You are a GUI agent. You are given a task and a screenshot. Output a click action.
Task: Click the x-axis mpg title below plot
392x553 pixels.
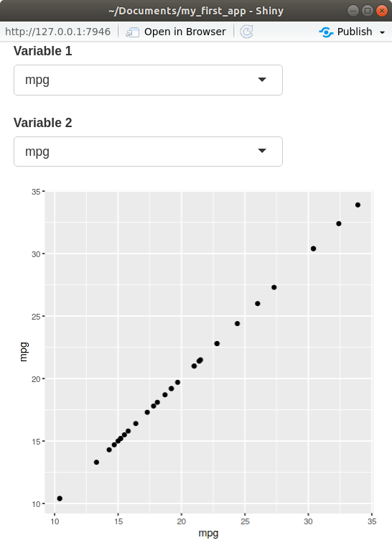(208, 533)
